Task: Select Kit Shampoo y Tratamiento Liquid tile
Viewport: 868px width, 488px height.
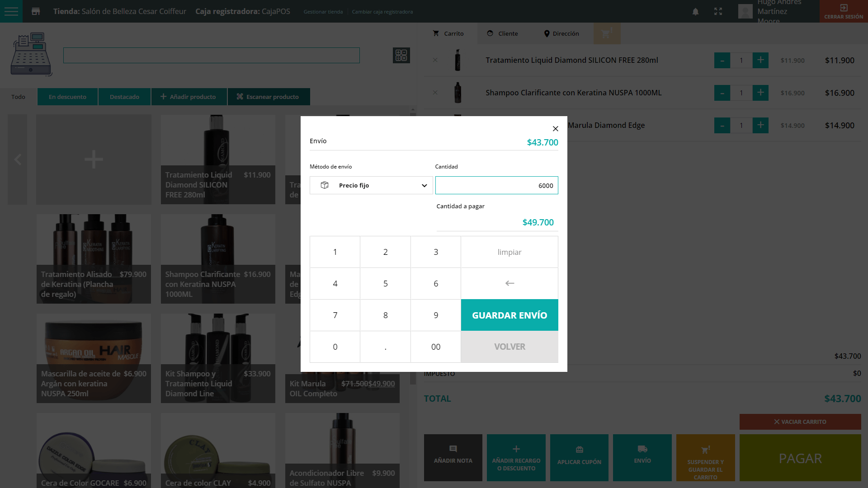Action: coord(218,358)
